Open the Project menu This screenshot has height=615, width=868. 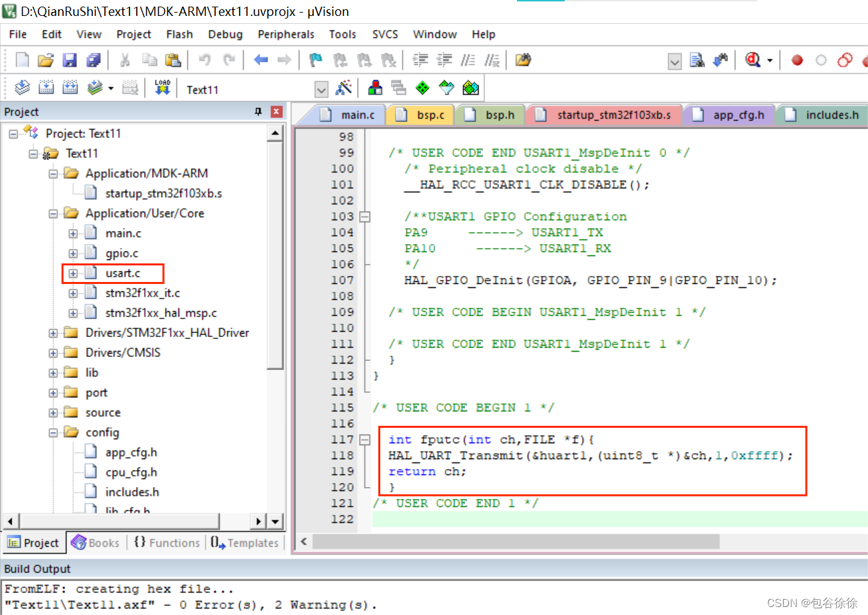[133, 34]
